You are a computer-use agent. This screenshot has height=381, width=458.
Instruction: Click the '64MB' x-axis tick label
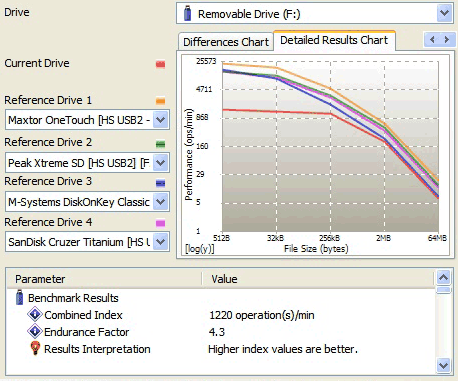click(x=437, y=238)
